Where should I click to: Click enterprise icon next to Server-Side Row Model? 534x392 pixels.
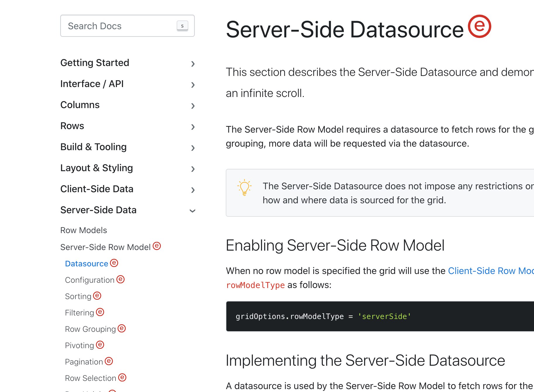[x=157, y=246]
